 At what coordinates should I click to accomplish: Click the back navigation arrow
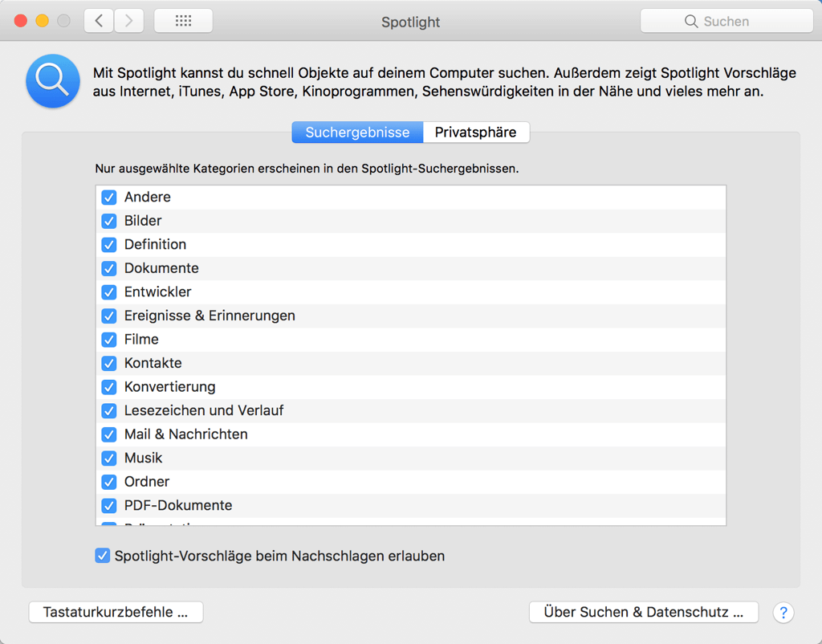point(99,21)
